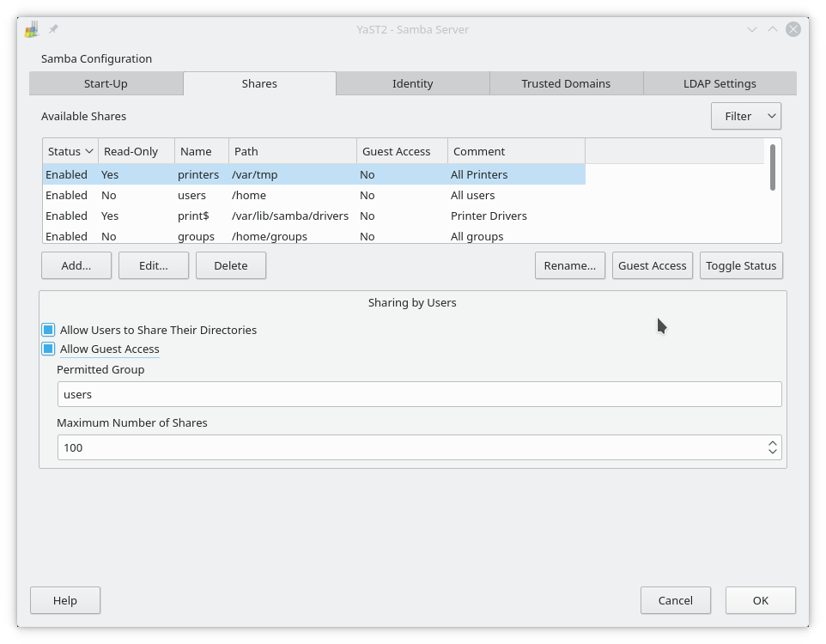Click the pin window icon
The image size is (826, 644).
tap(53, 29)
